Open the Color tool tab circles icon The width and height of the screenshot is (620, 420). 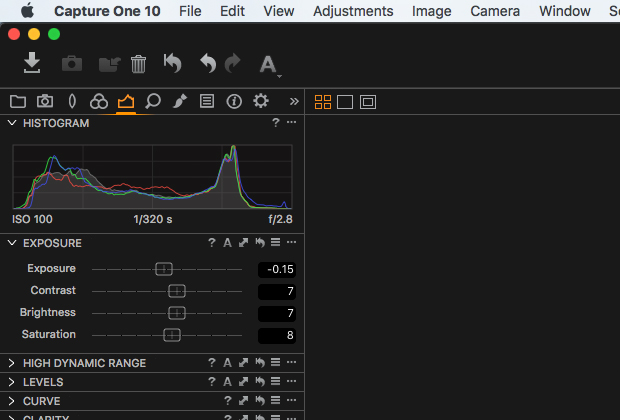coord(99,102)
